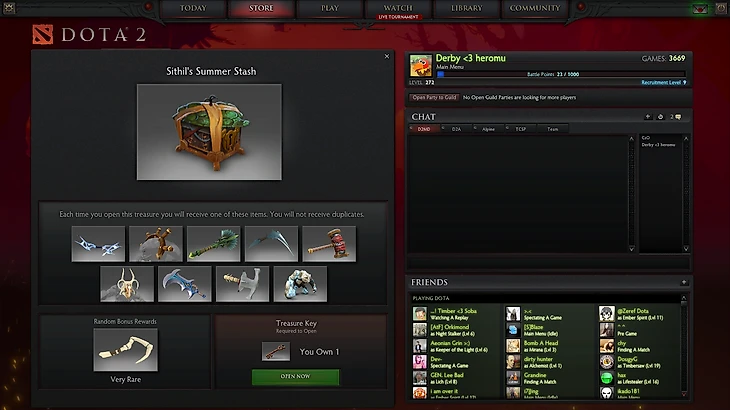Go to the Library menu tab

(x=466, y=8)
